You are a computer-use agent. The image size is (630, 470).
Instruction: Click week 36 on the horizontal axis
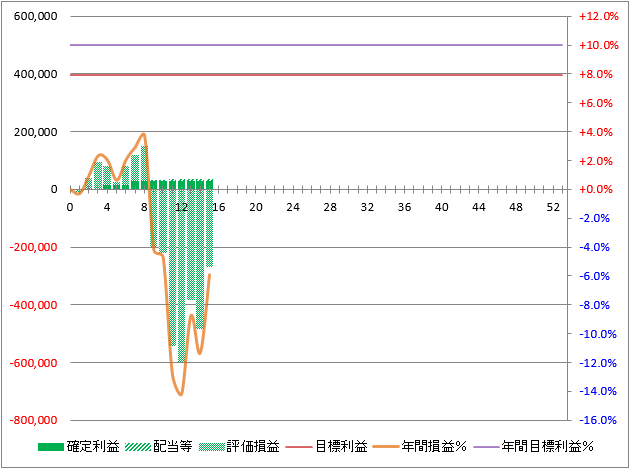pyautogui.click(x=405, y=207)
